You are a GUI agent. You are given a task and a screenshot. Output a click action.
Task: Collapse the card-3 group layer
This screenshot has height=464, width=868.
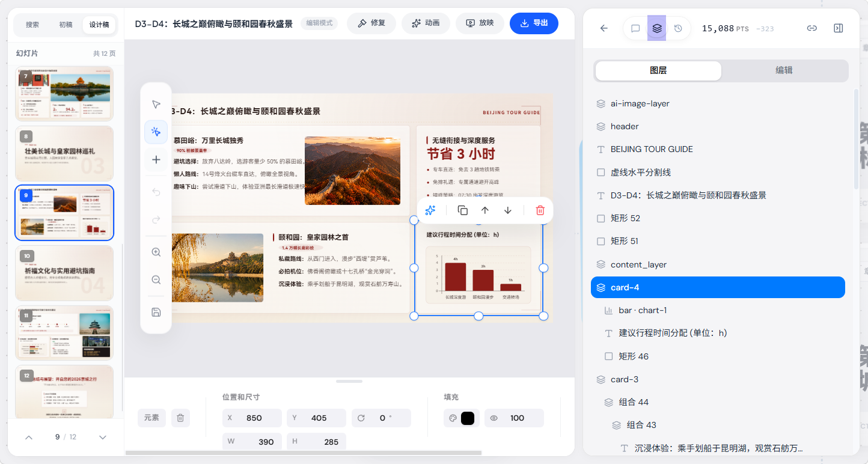click(x=601, y=379)
